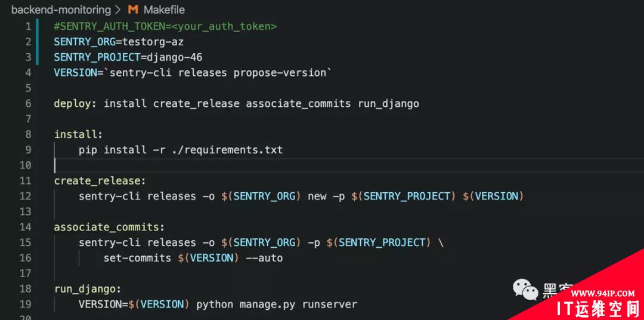Viewport: 644px width, 320px height.
Task: Click manage.py on line 19
Action: (x=268, y=304)
